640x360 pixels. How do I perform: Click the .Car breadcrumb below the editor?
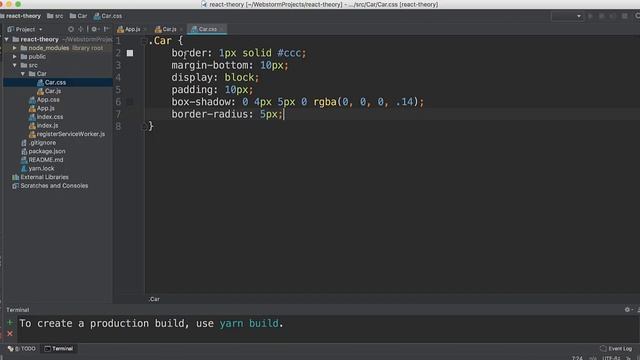(x=154, y=299)
